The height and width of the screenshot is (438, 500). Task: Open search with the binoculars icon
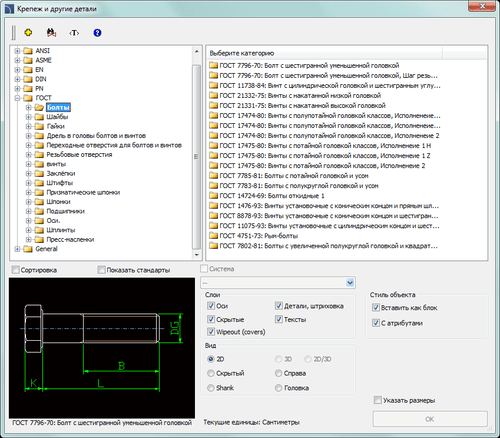(x=51, y=33)
